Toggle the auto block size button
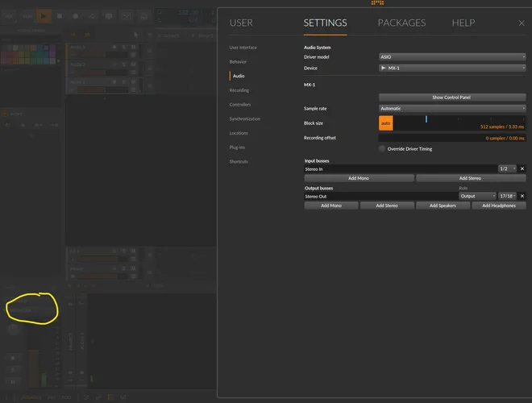This screenshot has height=403, width=532. point(385,123)
